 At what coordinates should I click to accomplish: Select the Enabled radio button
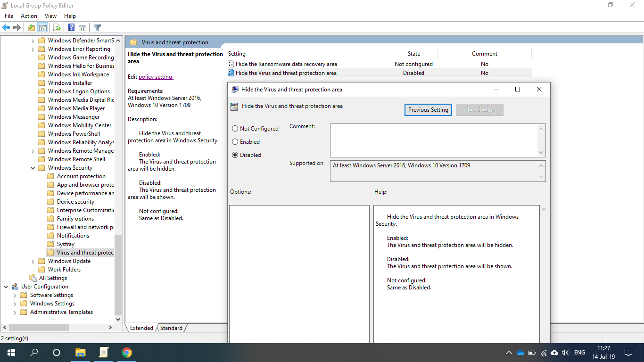(235, 141)
